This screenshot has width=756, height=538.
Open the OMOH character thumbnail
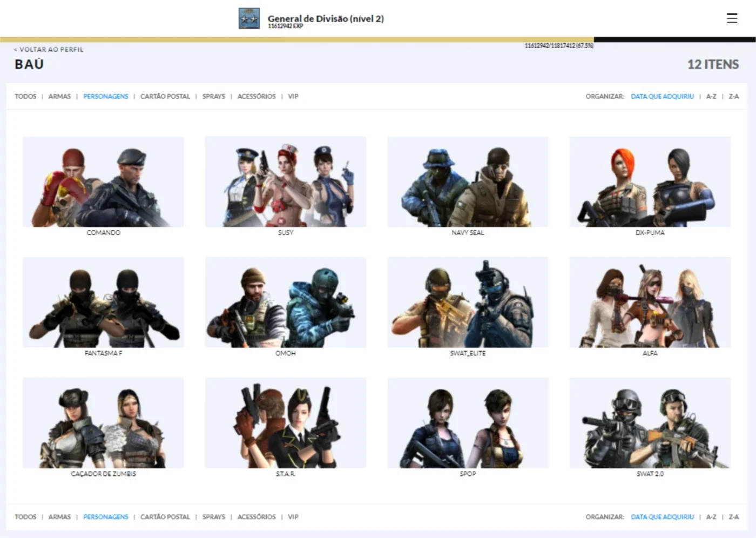286,302
